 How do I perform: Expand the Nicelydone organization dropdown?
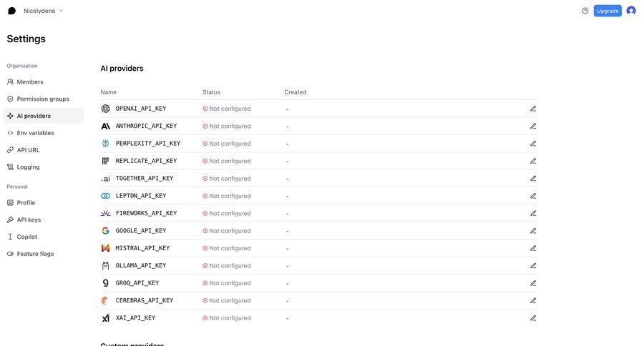(43, 11)
